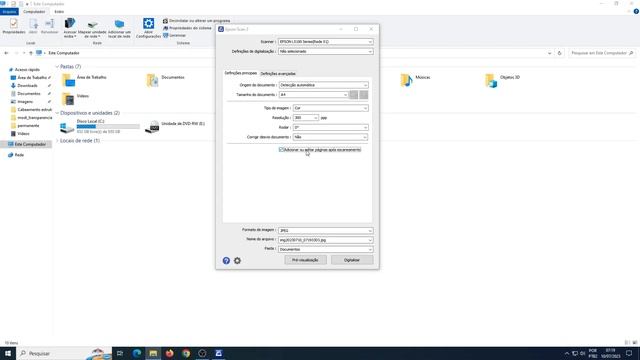
Task: Open File Explorer taskbar icon
Action: 153,353
